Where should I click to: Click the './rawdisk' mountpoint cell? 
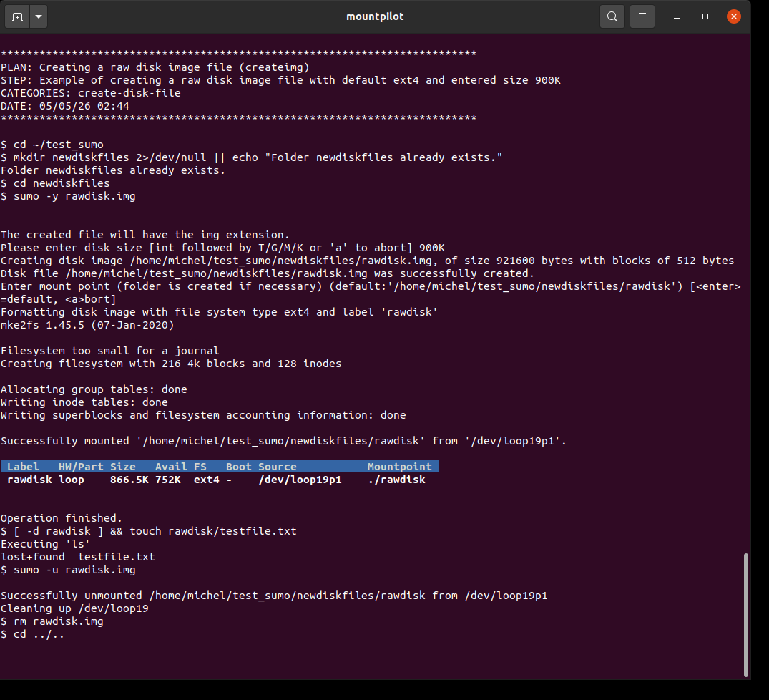(x=396, y=480)
